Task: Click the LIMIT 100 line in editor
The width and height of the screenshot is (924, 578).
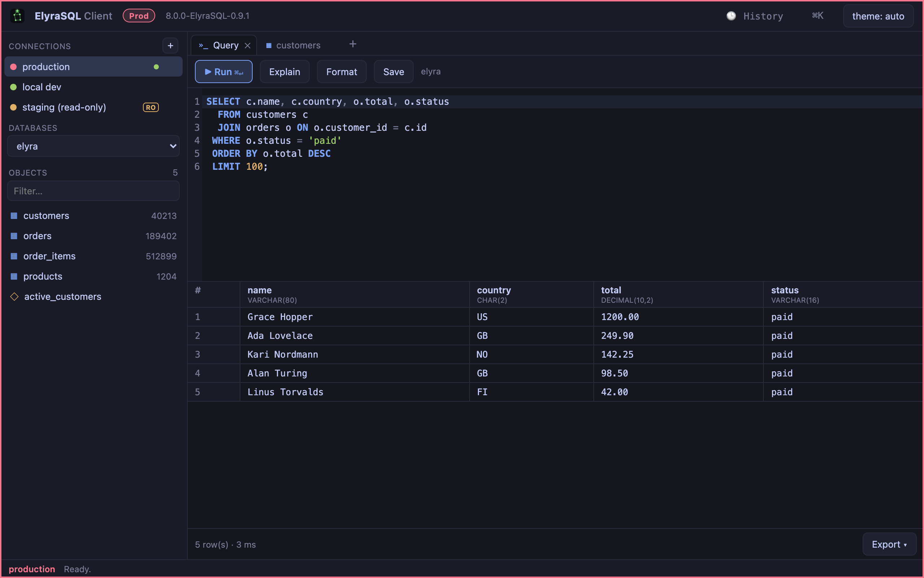Action: [240, 166]
